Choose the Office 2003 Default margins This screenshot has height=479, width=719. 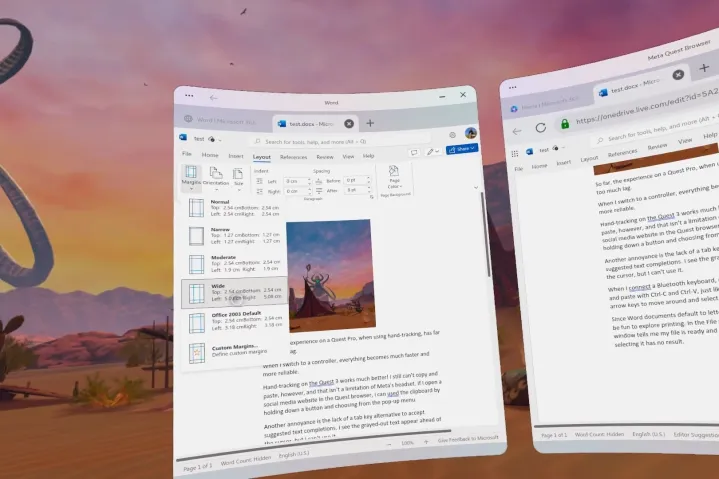(x=234, y=321)
